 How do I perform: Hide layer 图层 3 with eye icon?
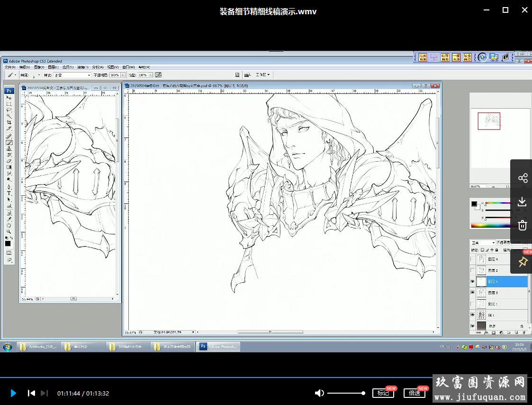[472, 293]
